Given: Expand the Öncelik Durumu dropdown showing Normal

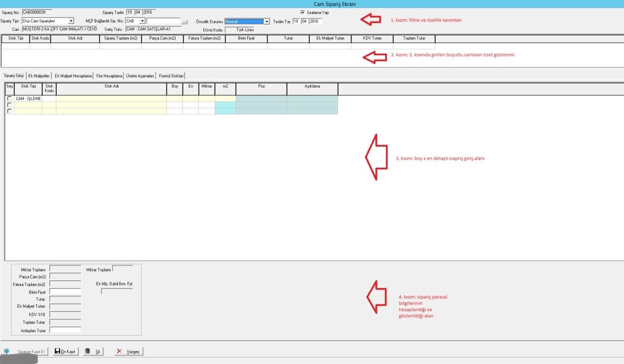Looking at the screenshot, I should (x=267, y=22).
